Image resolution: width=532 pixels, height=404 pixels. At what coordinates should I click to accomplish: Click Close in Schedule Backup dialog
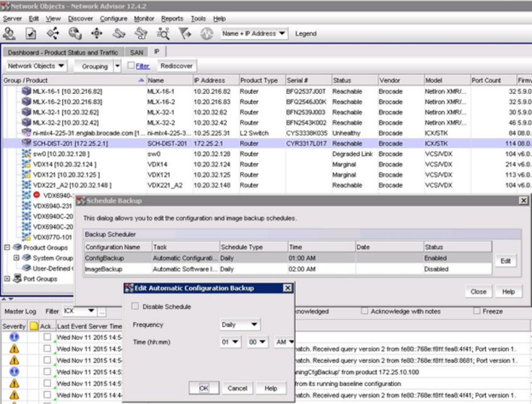click(478, 292)
